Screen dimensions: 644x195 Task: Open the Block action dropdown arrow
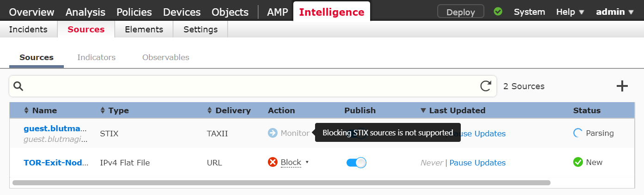click(307, 163)
